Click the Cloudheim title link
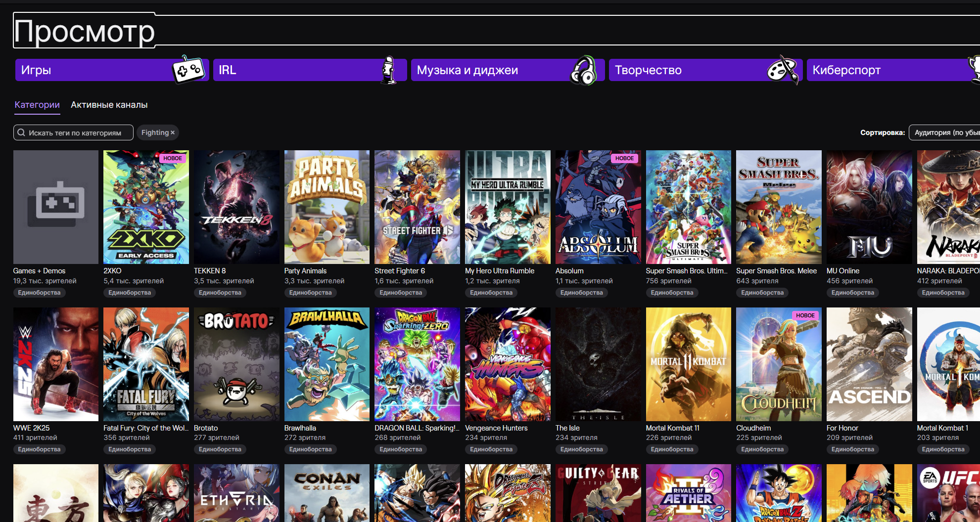Image resolution: width=980 pixels, height=522 pixels. 753,428
